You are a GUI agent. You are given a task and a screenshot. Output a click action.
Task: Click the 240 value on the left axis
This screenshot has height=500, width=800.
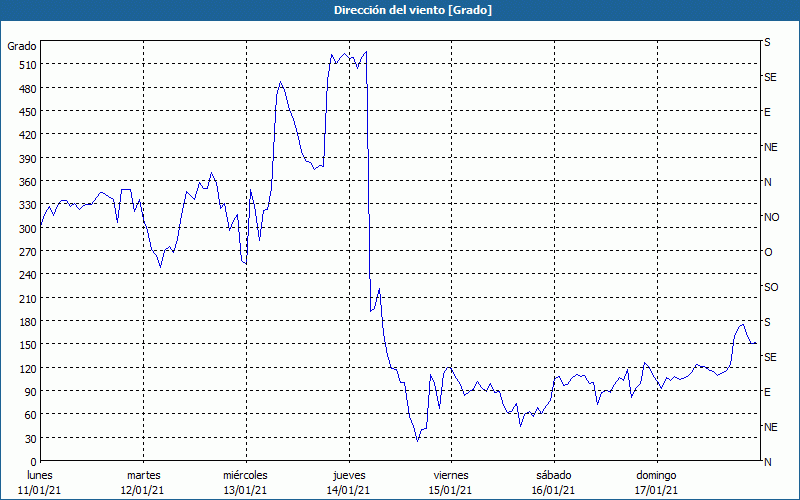[x=27, y=275]
